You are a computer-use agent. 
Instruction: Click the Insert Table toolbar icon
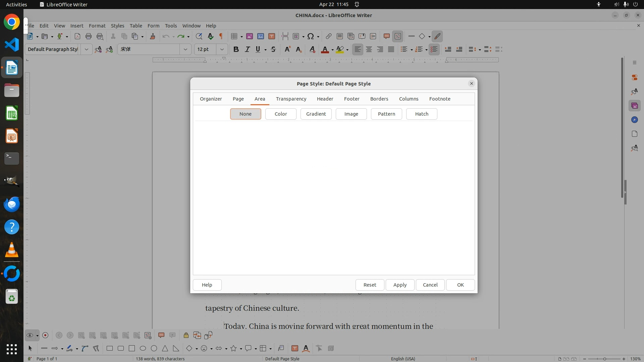(234, 36)
